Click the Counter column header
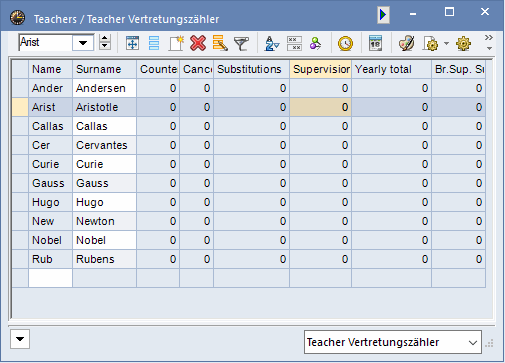 click(x=158, y=69)
